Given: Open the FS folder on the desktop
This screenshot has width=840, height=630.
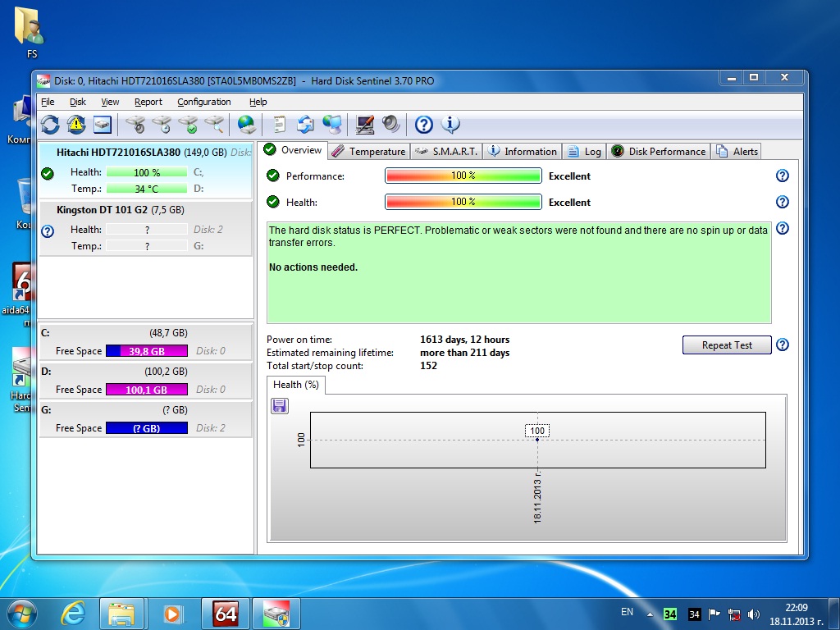Looking at the screenshot, I should point(32,32).
